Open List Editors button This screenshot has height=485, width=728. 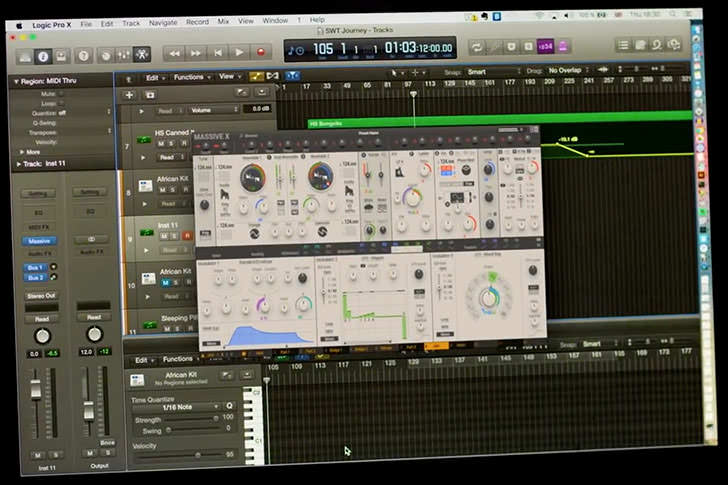click(x=623, y=45)
